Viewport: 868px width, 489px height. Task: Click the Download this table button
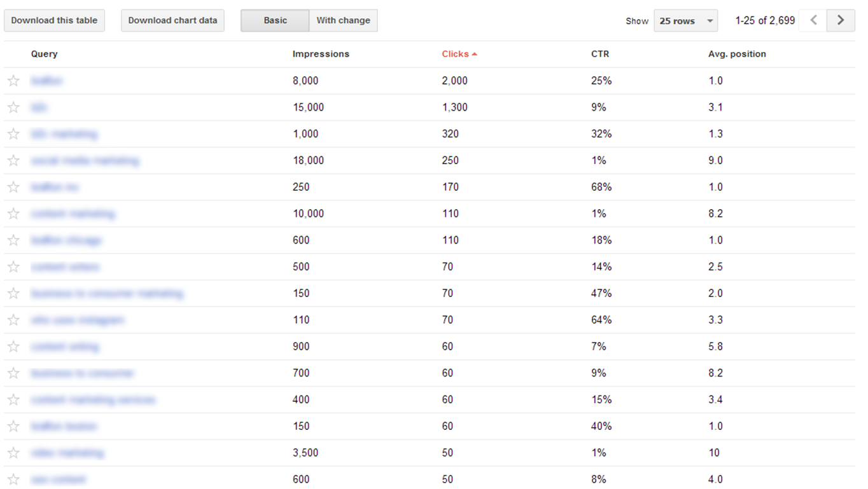54,20
